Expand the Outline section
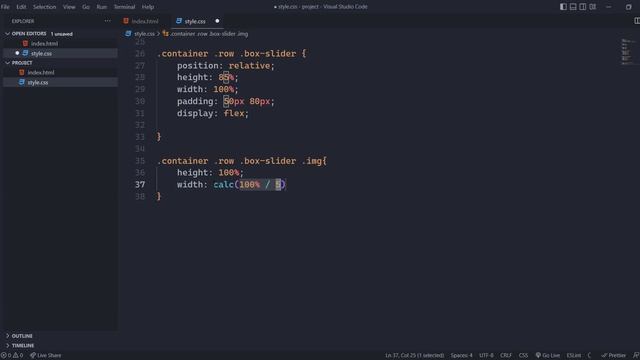 point(8,336)
